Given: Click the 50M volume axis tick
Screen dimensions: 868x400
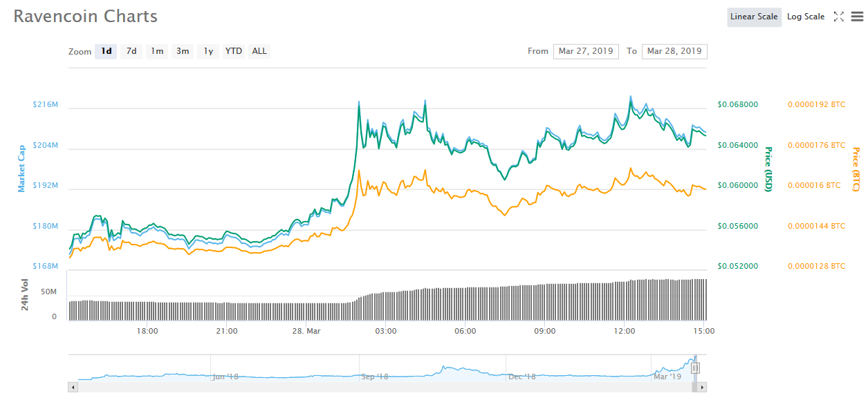Looking at the screenshot, I should (x=48, y=293).
